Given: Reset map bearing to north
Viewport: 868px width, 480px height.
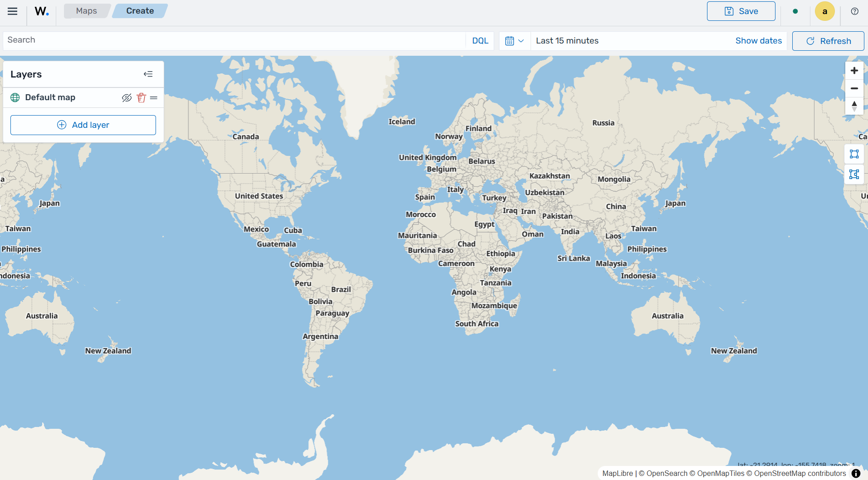Looking at the screenshot, I should click(854, 106).
